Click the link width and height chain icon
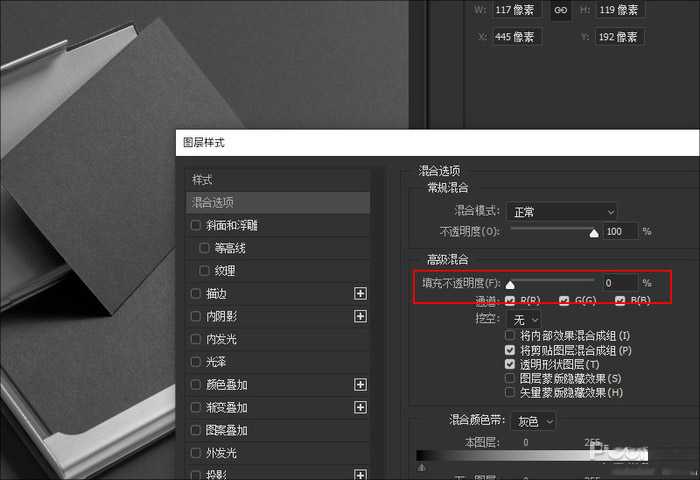Image resolution: width=700 pixels, height=480 pixels. [x=560, y=10]
